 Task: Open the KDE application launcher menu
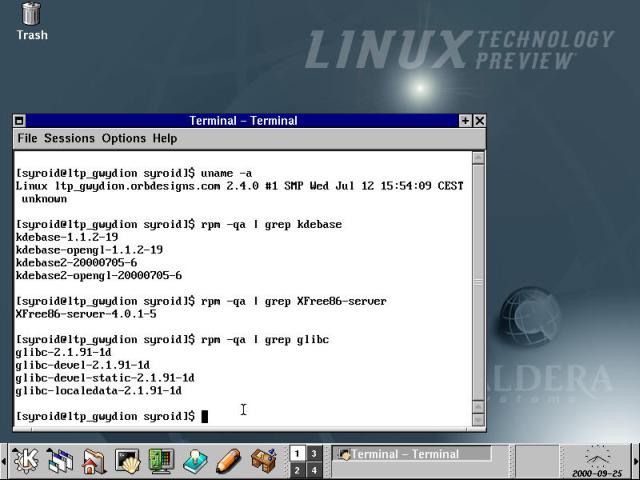(x=25, y=461)
